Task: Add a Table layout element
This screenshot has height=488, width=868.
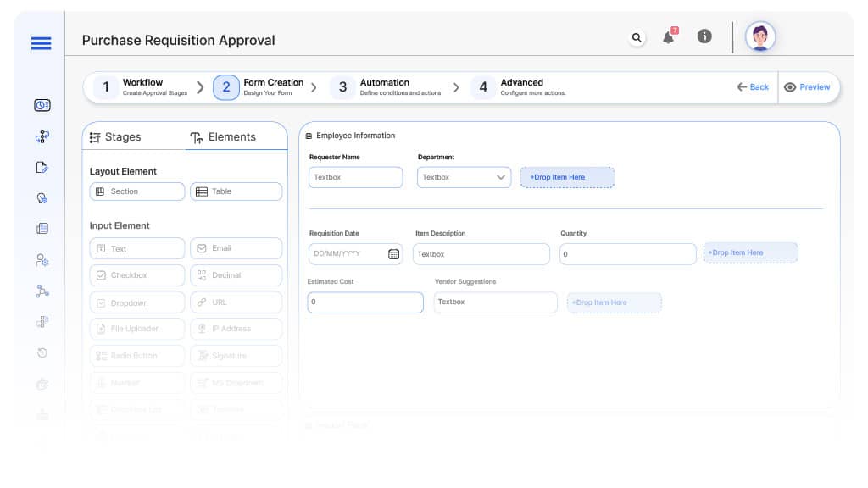Action: (x=236, y=191)
